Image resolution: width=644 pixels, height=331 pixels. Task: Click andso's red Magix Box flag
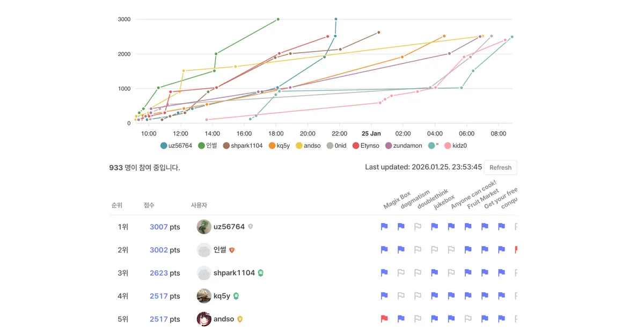(384, 319)
